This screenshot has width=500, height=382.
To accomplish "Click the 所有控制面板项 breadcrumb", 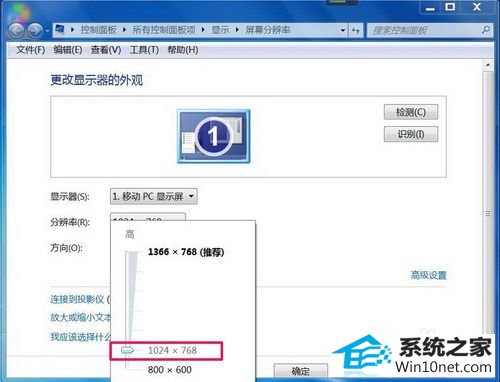I will [164, 30].
